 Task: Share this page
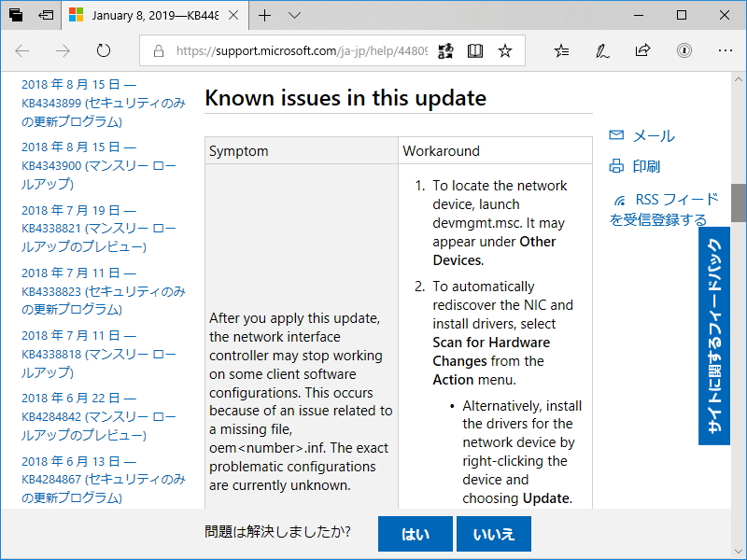(642, 50)
